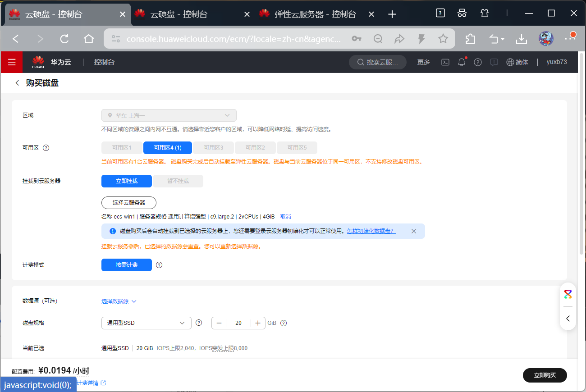Open saved passwords key icon
586x392 pixels.
(x=357, y=39)
